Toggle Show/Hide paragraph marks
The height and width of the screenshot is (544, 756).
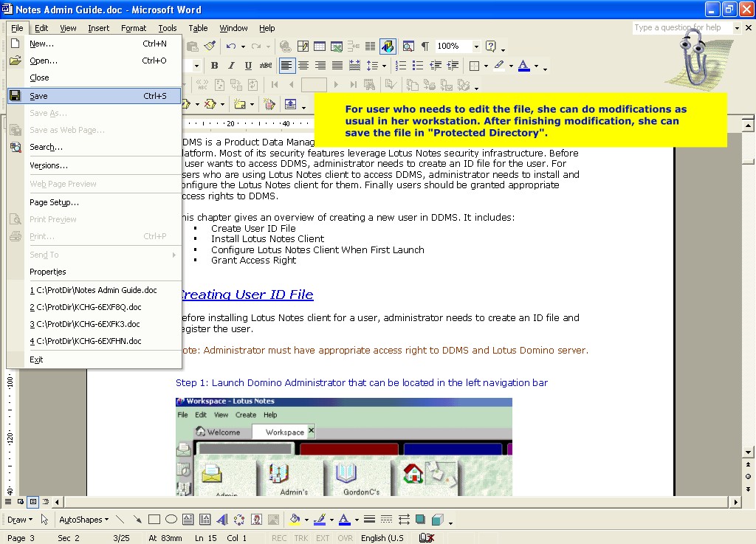click(425, 47)
